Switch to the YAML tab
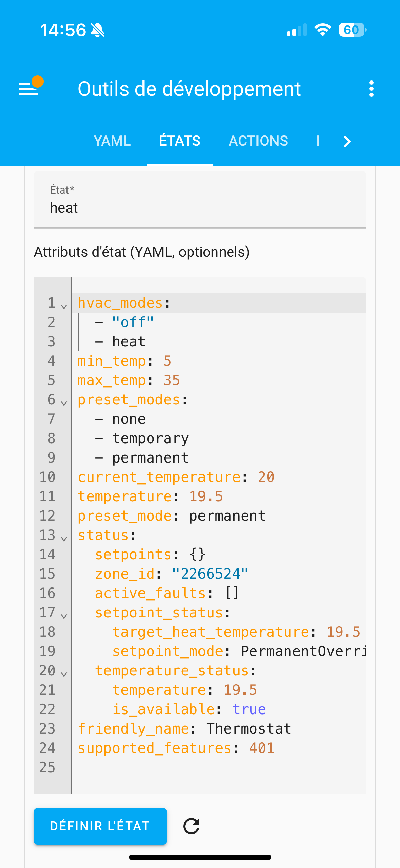Image resolution: width=400 pixels, height=868 pixels. coord(112,141)
